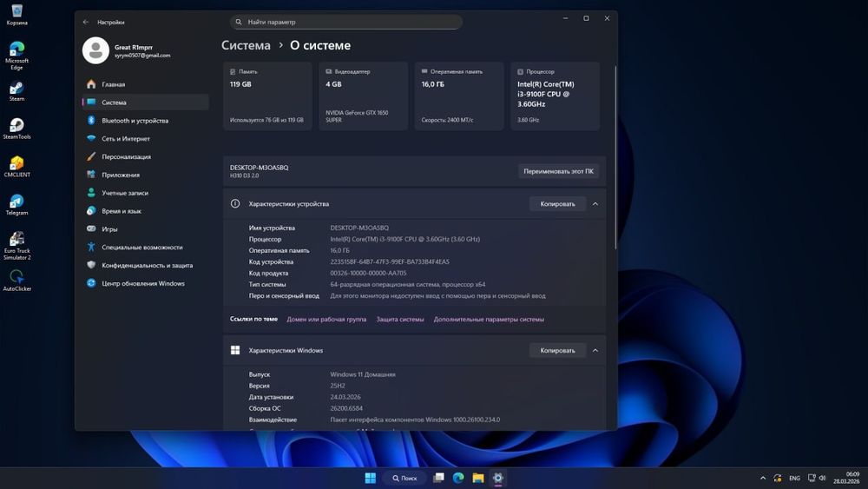
Task: Click the Найти параметр search field
Action: [x=346, y=23]
